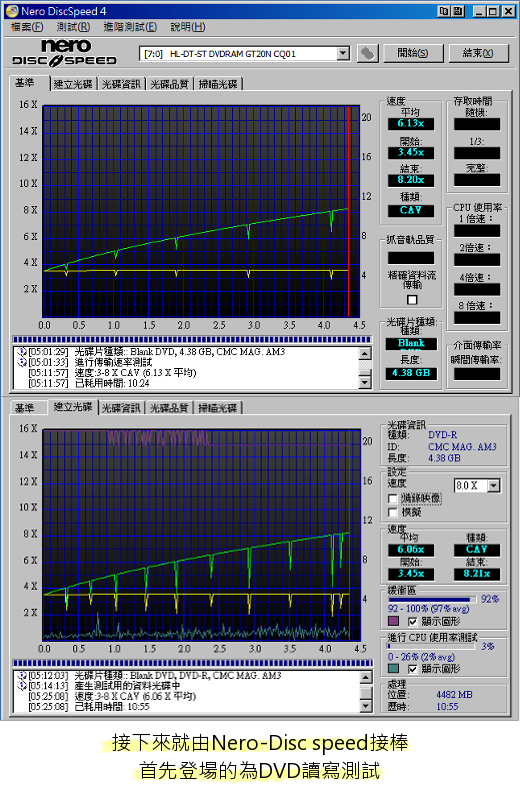Switch to 光碟資訊 tab in upper panel

pos(121,84)
